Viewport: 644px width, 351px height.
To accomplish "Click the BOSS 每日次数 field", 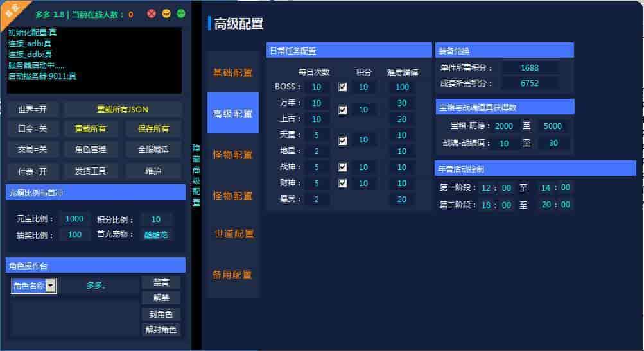I will point(317,87).
